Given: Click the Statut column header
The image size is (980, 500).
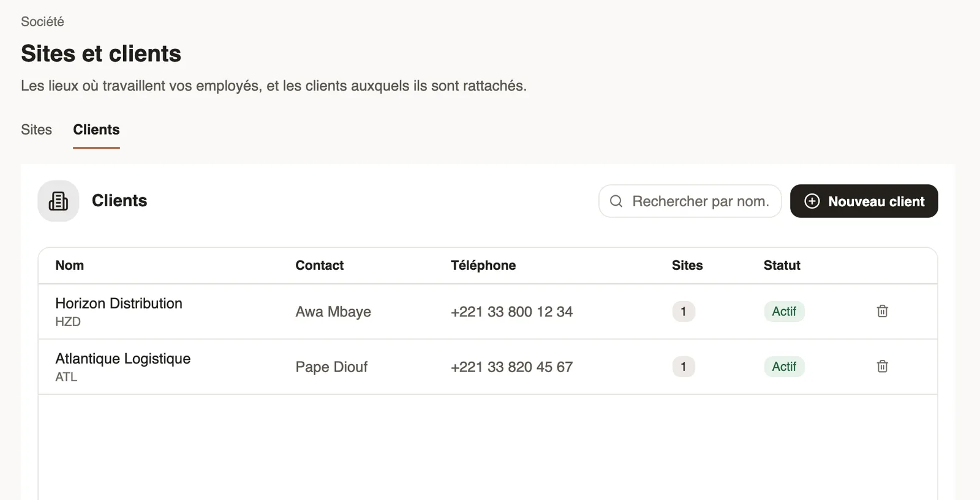Looking at the screenshot, I should (782, 265).
